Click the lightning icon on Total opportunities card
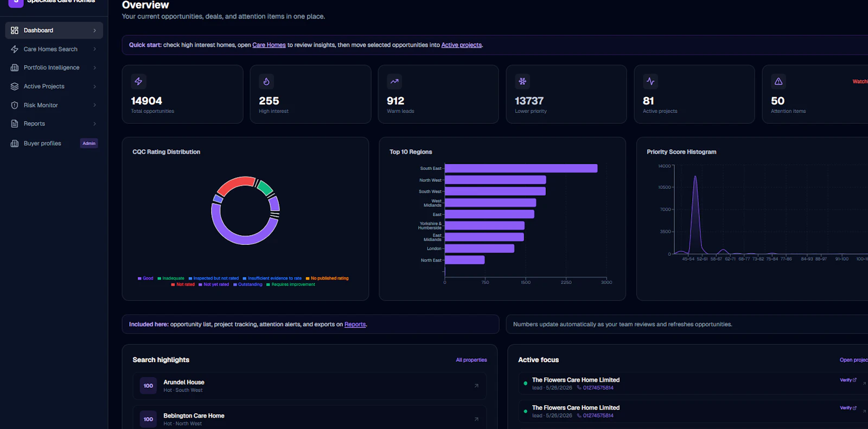Screen dimensions: 868x429 (138, 81)
